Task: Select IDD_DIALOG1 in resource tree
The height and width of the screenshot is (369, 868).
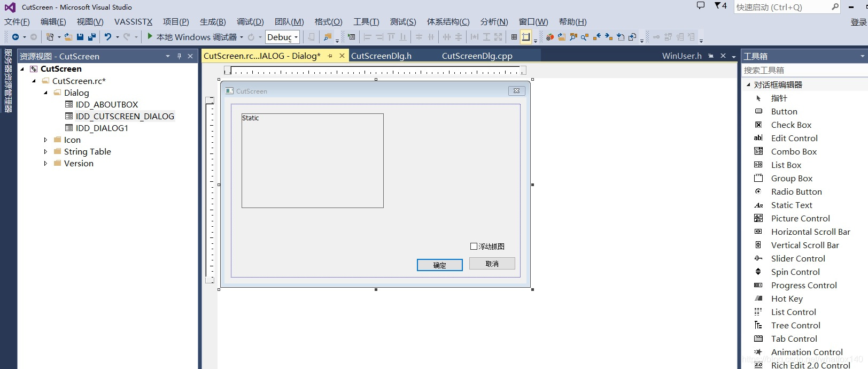Action: point(102,128)
